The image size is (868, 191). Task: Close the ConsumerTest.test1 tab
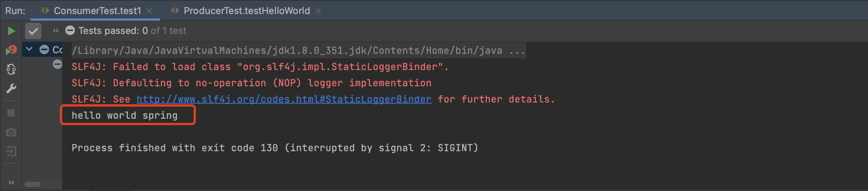[149, 11]
